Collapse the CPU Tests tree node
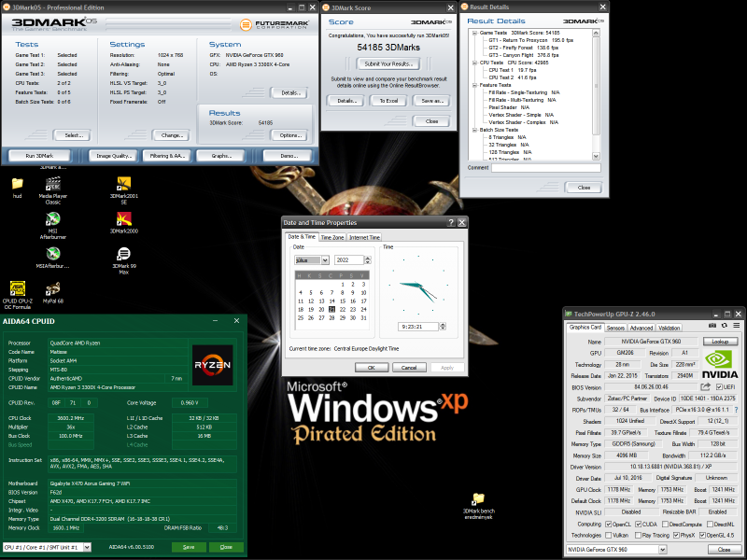 (x=474, y=63)
